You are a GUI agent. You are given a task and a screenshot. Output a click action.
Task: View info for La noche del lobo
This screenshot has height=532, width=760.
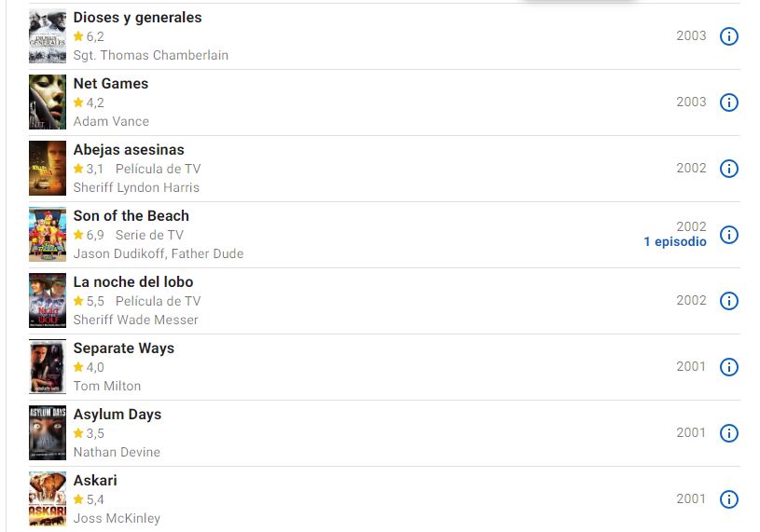tap(729, 301)
